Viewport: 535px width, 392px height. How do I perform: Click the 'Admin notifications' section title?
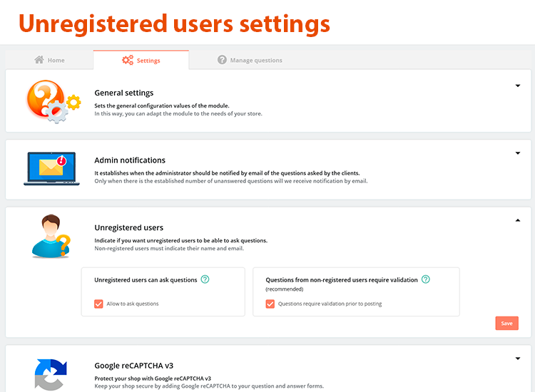(130, 160)
